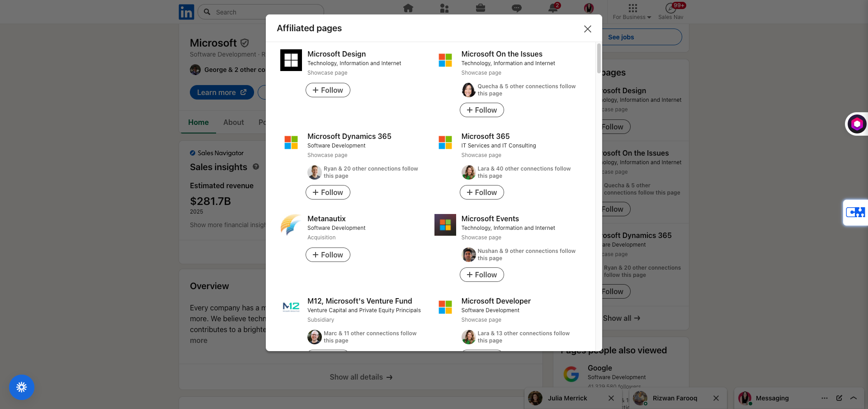Open Messaging chat bubble icon in navbar
868x409 pixels.
coord(517,8)
